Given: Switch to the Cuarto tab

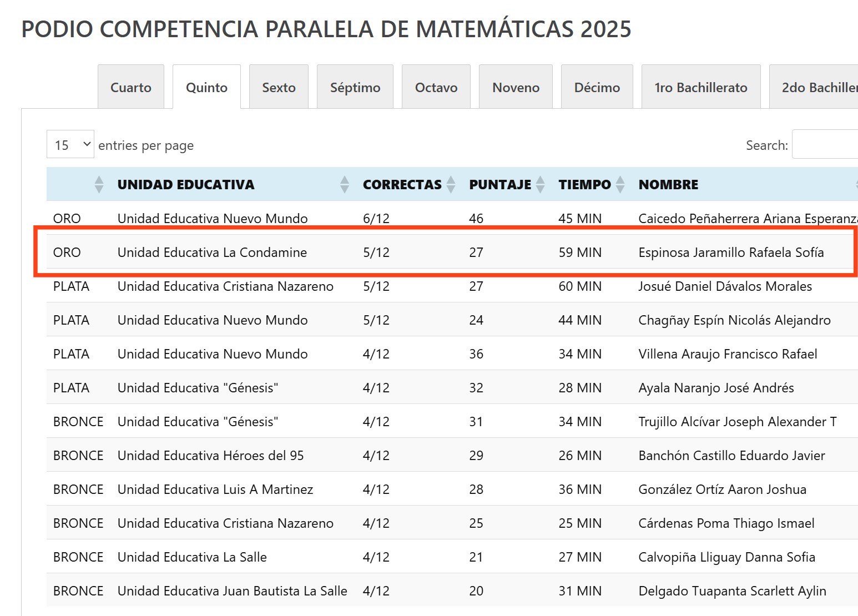Looking at the screenshot, I should click(131, 87).
